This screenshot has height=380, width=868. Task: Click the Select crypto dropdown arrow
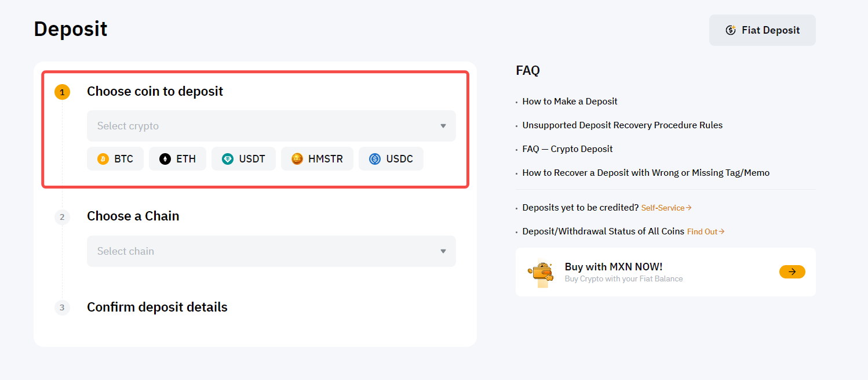point(443,126)
